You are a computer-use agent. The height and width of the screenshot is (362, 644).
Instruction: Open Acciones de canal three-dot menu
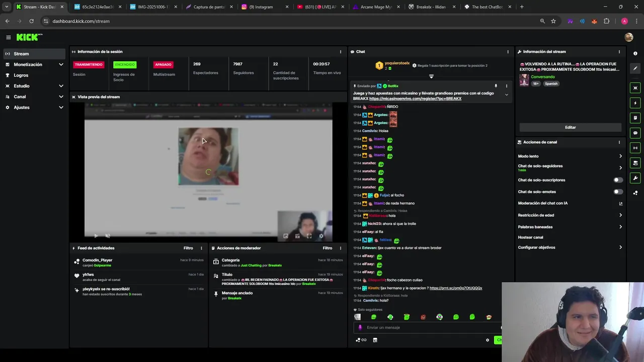[x=619, y=142]
